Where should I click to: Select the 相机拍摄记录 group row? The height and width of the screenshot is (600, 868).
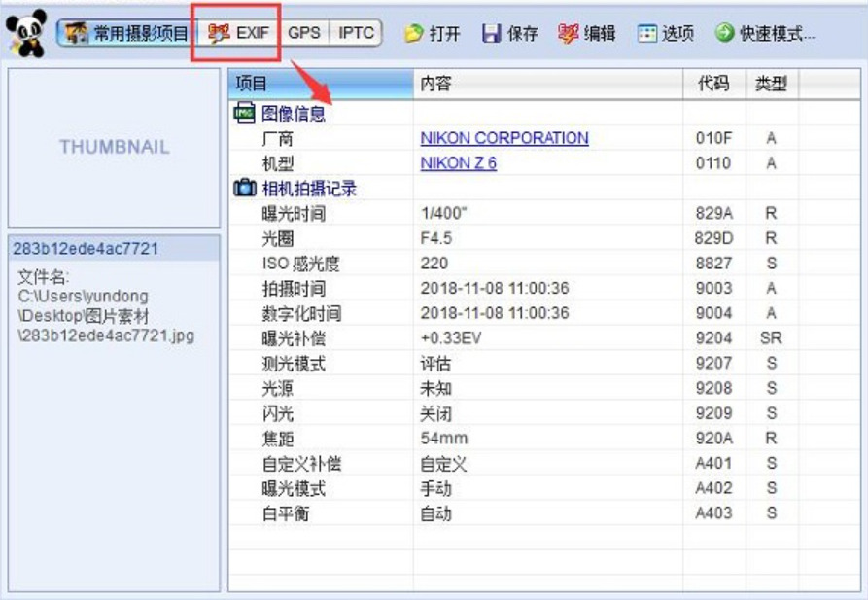(309, 189)
